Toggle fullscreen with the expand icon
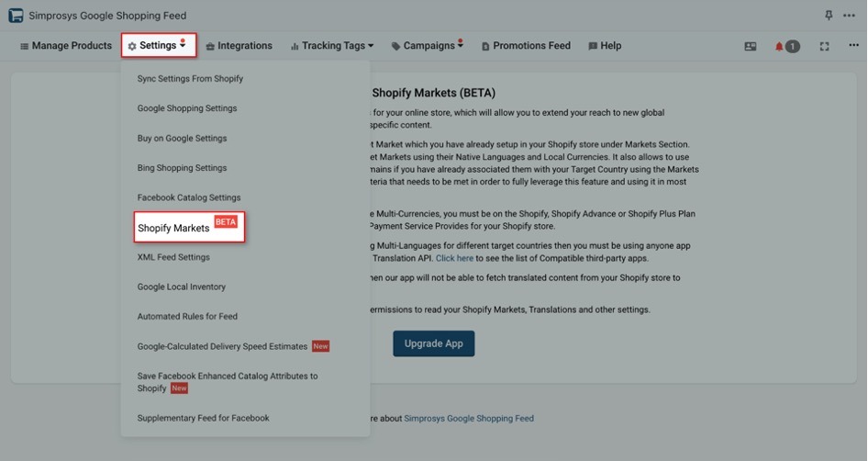Image resolution: width=868 pixels, height=461 pixels. pos(824,47)
